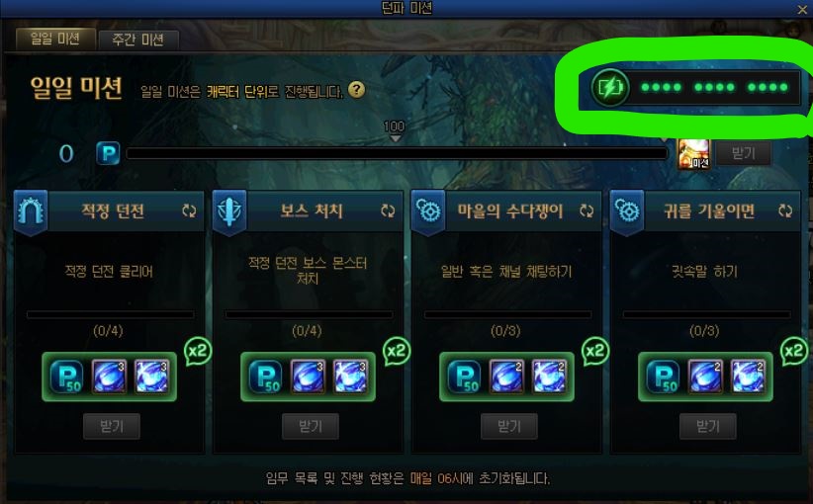Click the question mark help icon
Screen dimensions: 813x504
(356, 90)
